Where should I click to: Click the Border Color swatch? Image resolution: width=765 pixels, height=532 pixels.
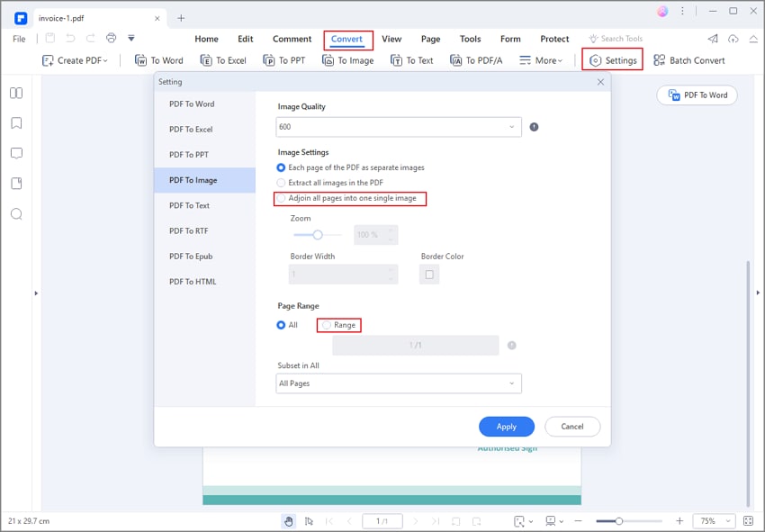pyautogui.click(x=429, y=275)
